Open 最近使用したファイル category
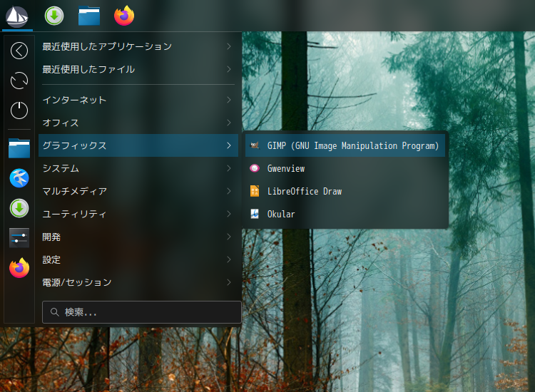The width and height of the screenshot is (535, 392). pyautogui.click(x=138, y=69)
